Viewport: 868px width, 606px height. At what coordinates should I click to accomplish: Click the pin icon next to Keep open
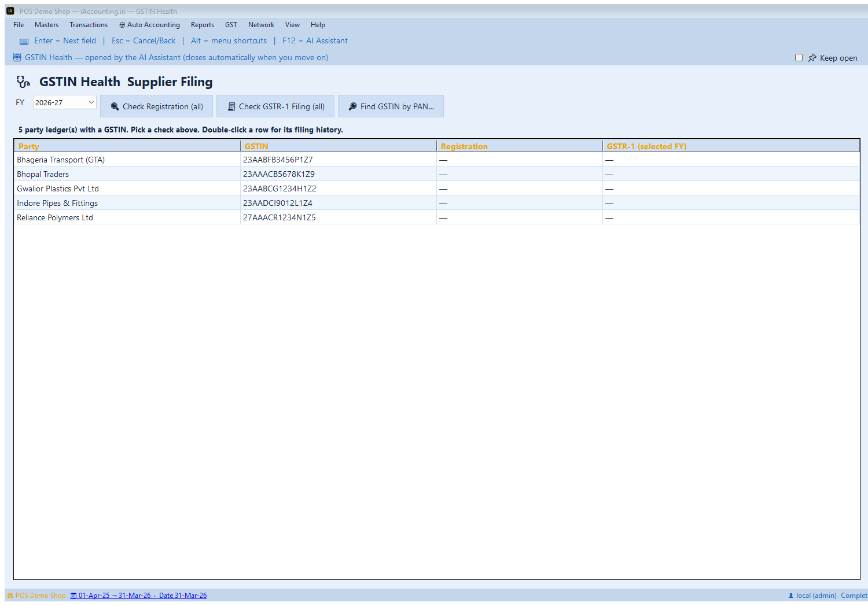pos(812,58)
